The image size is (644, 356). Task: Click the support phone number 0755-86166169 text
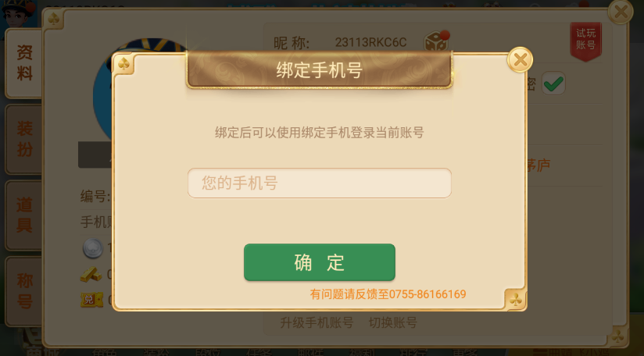point(428,294)
